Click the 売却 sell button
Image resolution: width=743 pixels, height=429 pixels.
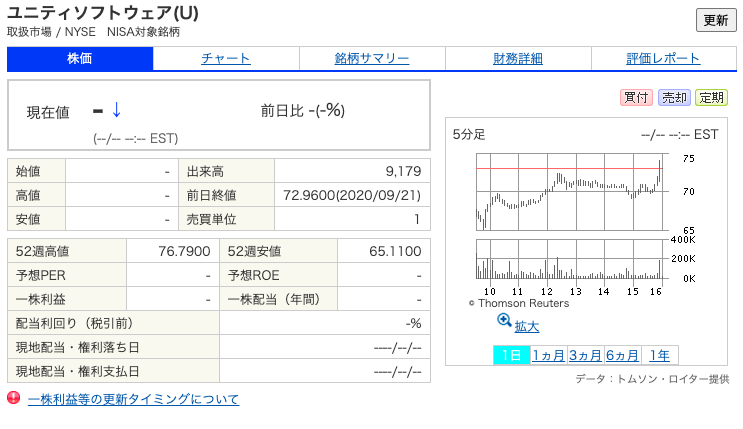tap(674, 98)
